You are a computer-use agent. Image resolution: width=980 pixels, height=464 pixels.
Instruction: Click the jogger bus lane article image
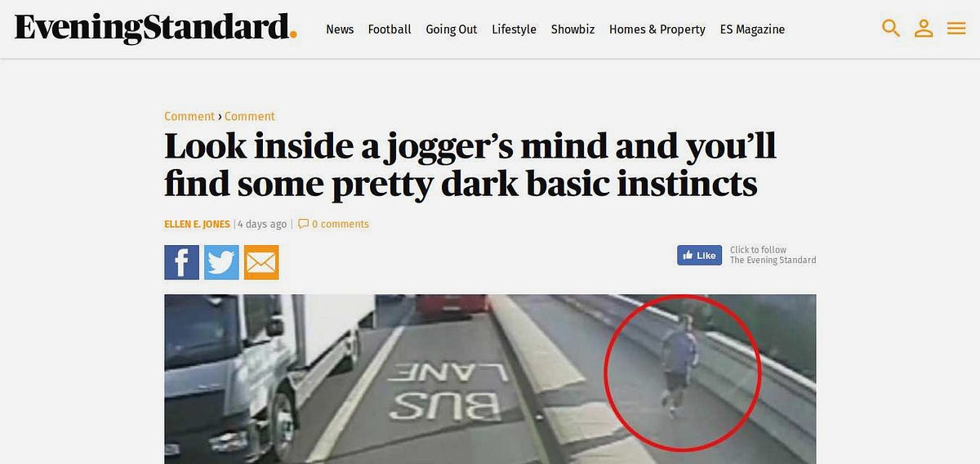[490, 379]
